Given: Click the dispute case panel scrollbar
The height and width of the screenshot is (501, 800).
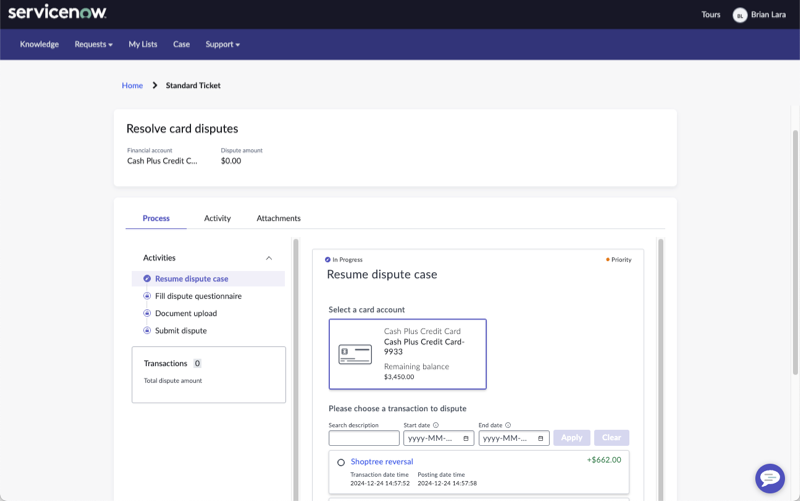Looking at the screenshot, I should (661, 370).
